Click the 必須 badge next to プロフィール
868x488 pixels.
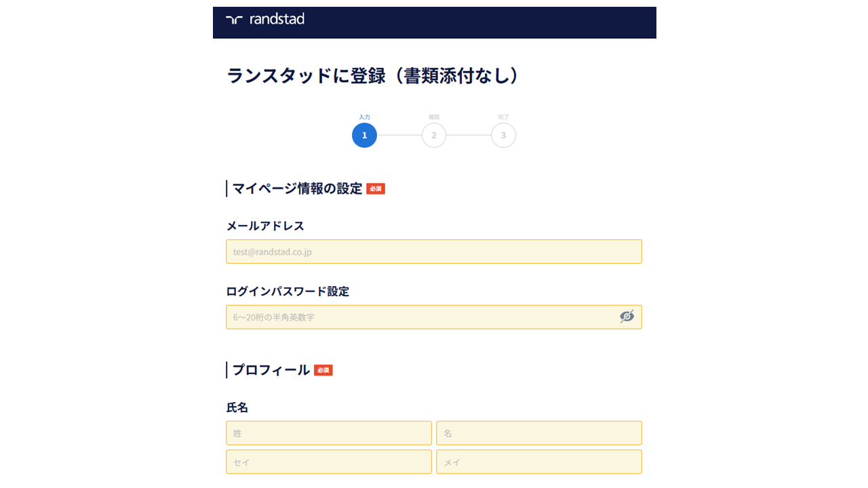tap(322, 370)
